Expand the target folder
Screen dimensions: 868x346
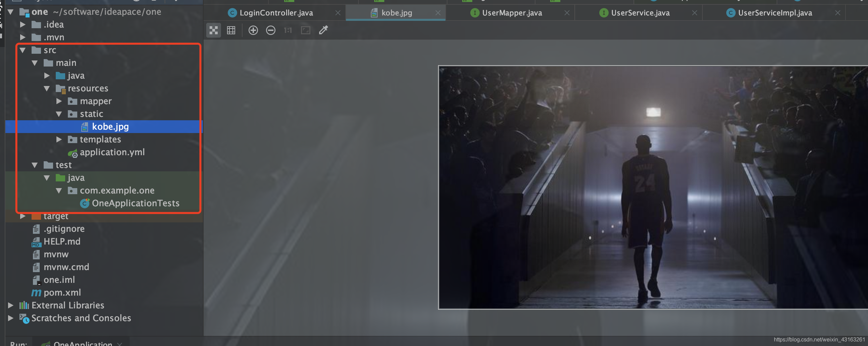[x=23, y=216]
